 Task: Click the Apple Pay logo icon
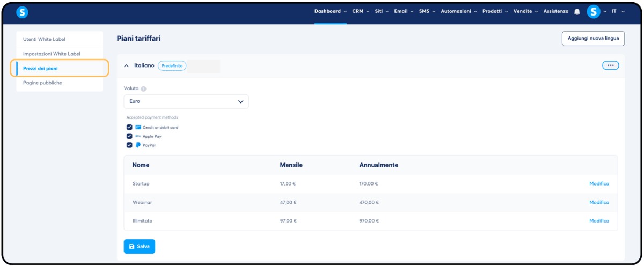[x=138, y=136]
